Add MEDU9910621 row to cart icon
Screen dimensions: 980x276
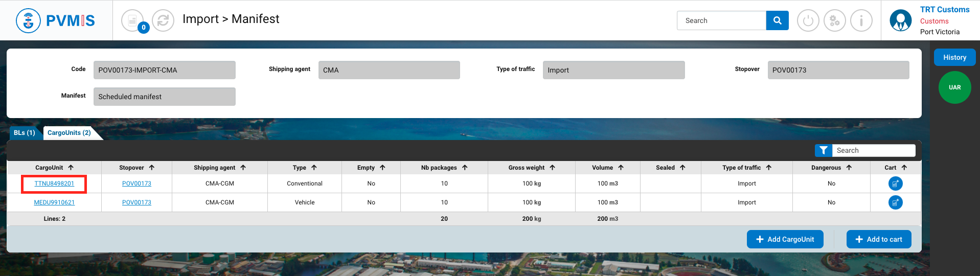click(895, 202)
